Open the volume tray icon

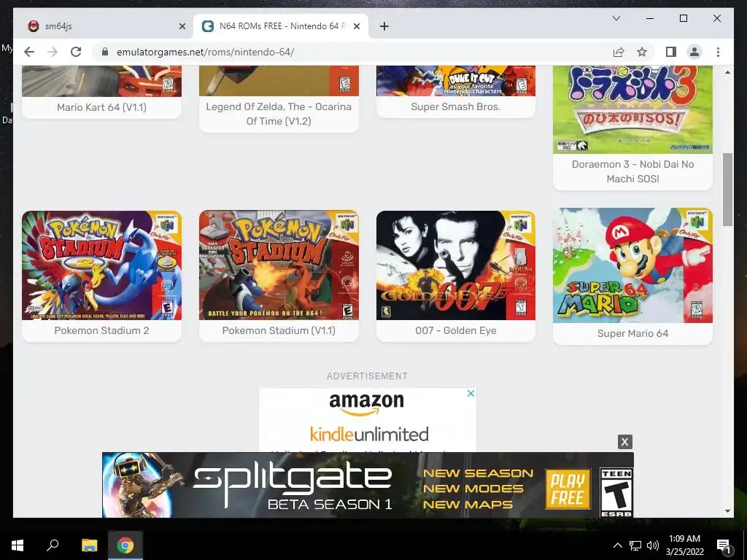[653, 545]
